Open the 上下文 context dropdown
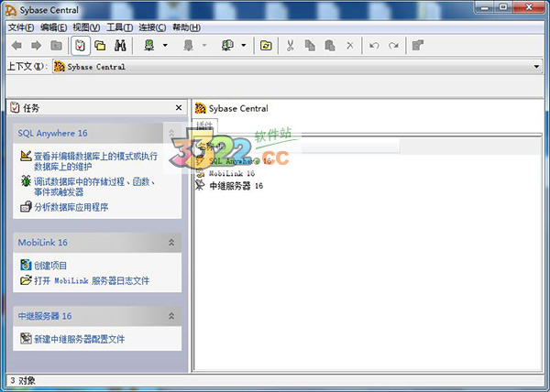550x392 pixels. (536, 67)
